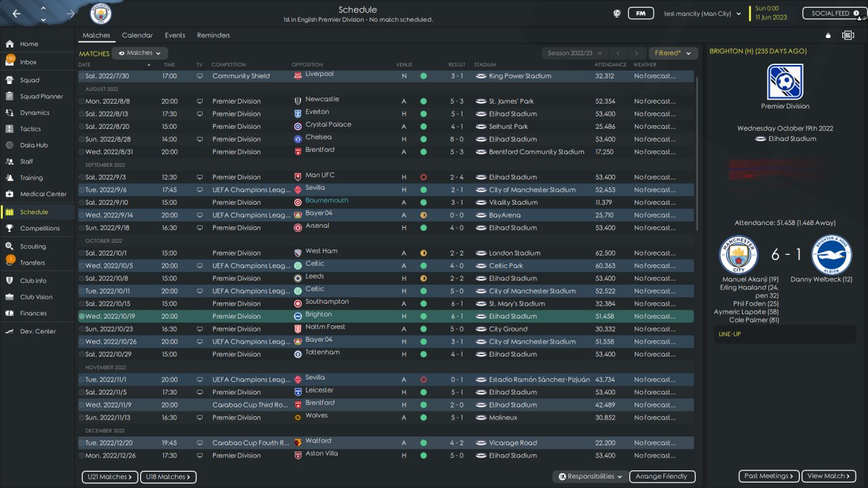The height and width of the screenshot is (488, 868).
Task: Open the U18 Matches button
Action: click(168, 476)
